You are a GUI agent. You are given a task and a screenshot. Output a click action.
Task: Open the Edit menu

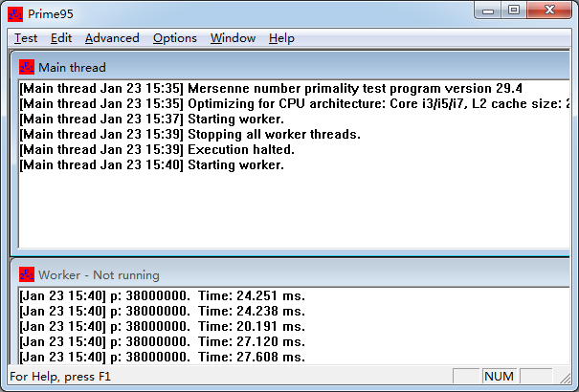click(x=61, y=38)
